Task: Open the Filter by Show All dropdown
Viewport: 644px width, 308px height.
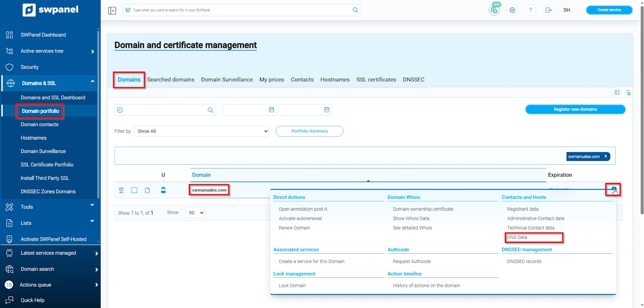Action: pyautogui.click(x=201, y=131)
